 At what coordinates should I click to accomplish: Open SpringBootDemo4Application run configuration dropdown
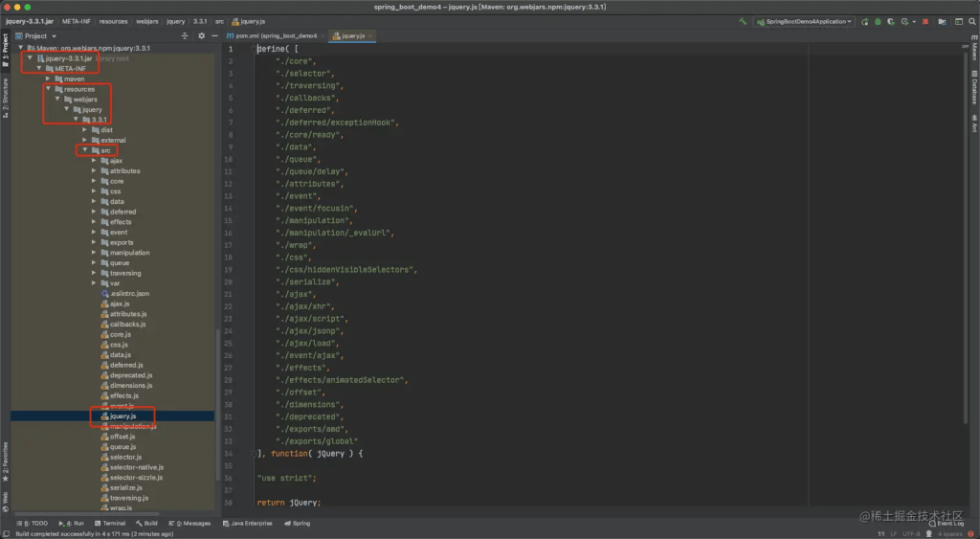coord(804,21)
